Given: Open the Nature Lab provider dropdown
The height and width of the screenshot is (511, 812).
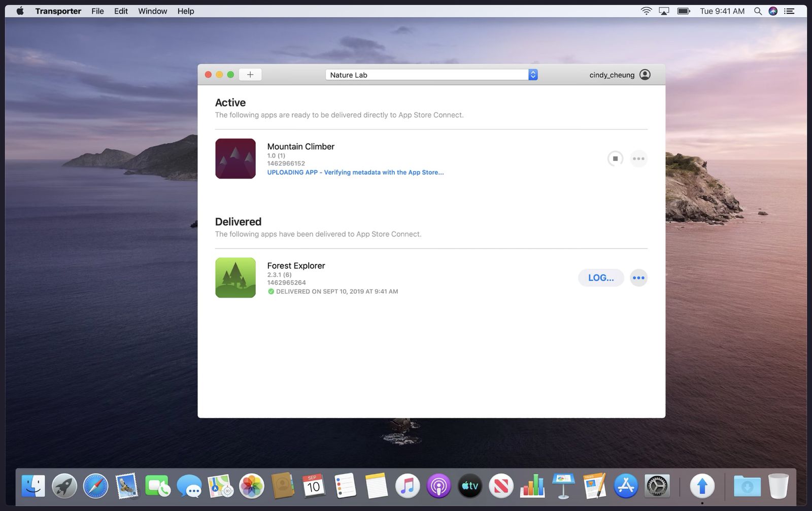Looking at the screenshot, I should 532,75.
